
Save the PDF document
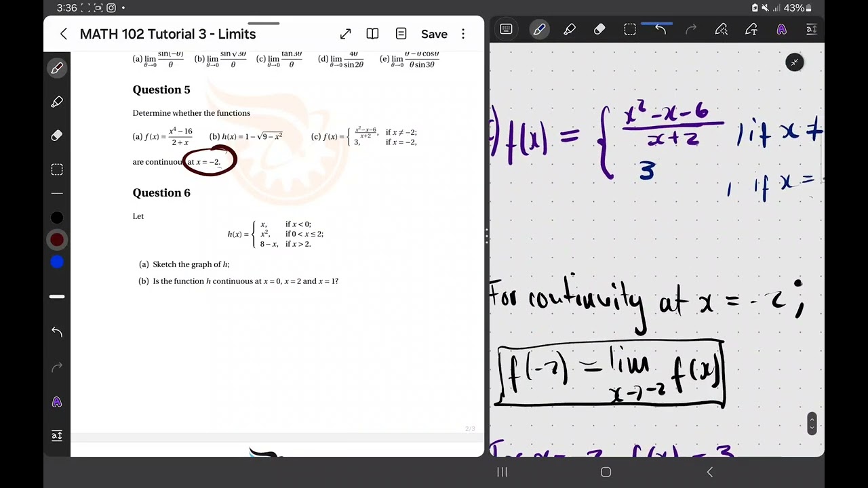[434, 34]
